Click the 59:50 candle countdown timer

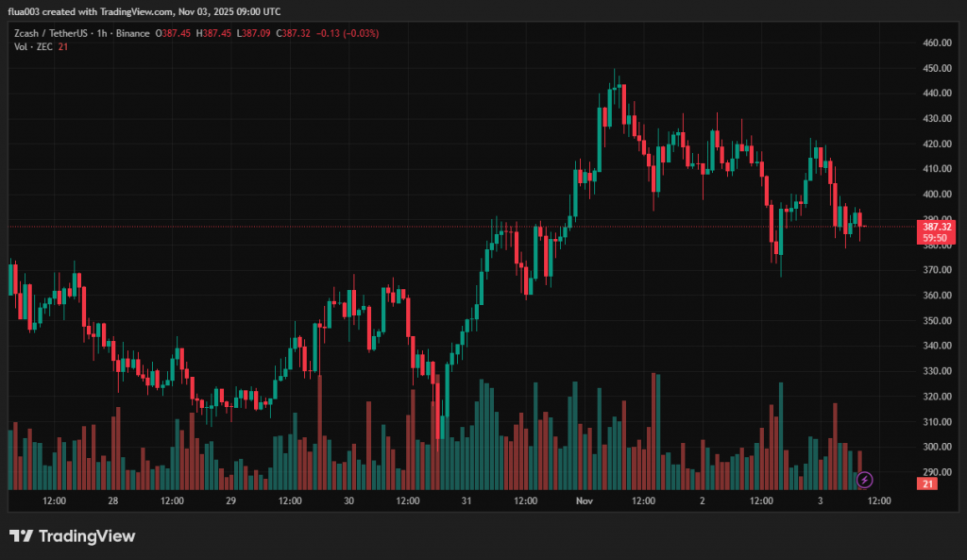click(936, 238)
